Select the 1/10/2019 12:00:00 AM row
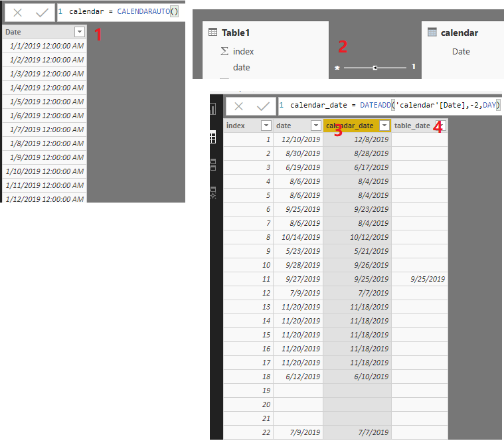Image resolution: width=504 pixels, height=441 pixels. pyautogui.click(x=44, y=171)
